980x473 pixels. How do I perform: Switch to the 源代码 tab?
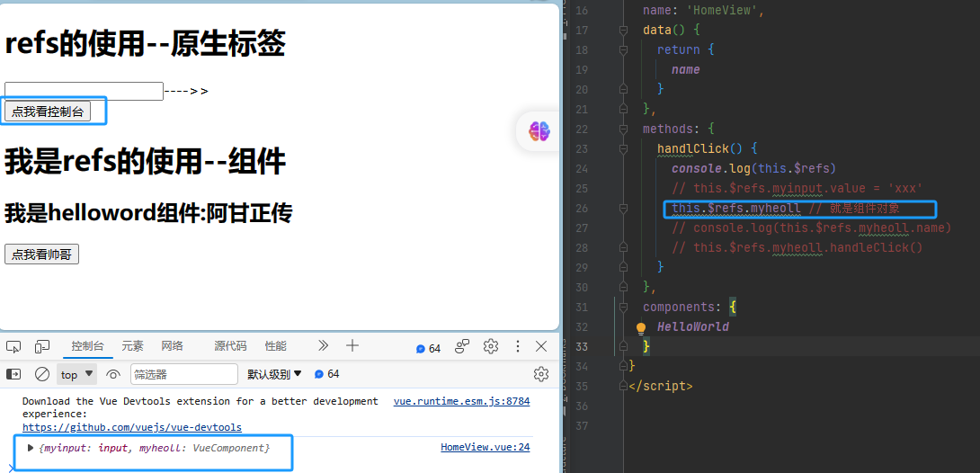[x=230, y=345]
